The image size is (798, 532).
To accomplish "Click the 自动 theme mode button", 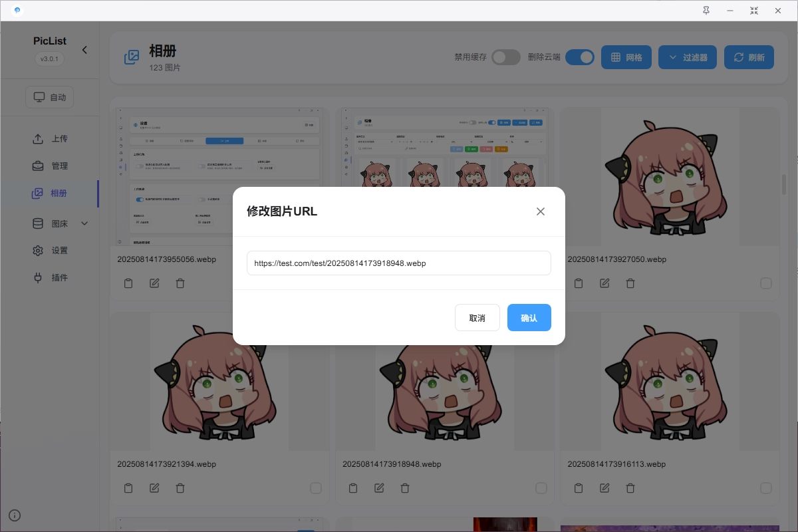I will point(50,97).
